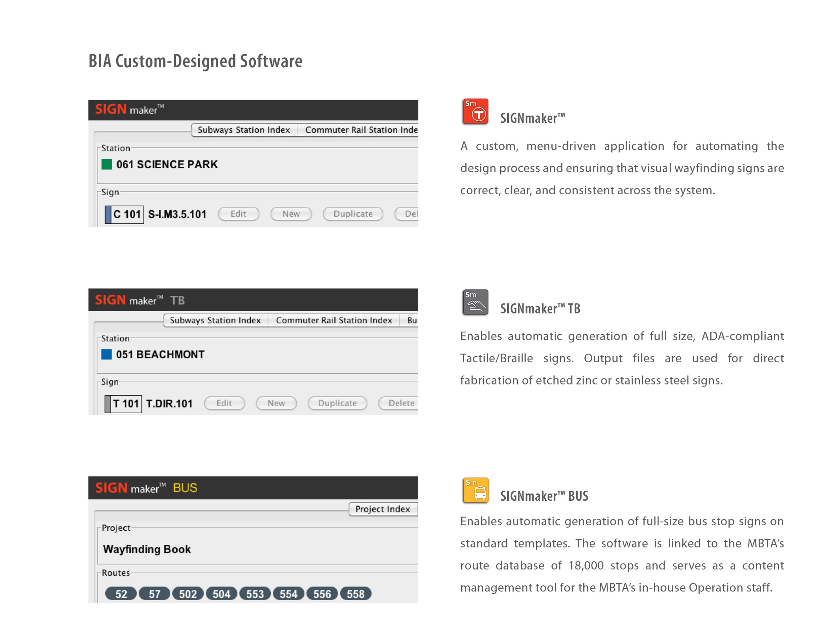
Task: Click the gray-edged T 101 sign box
Action: click(123, 404)
